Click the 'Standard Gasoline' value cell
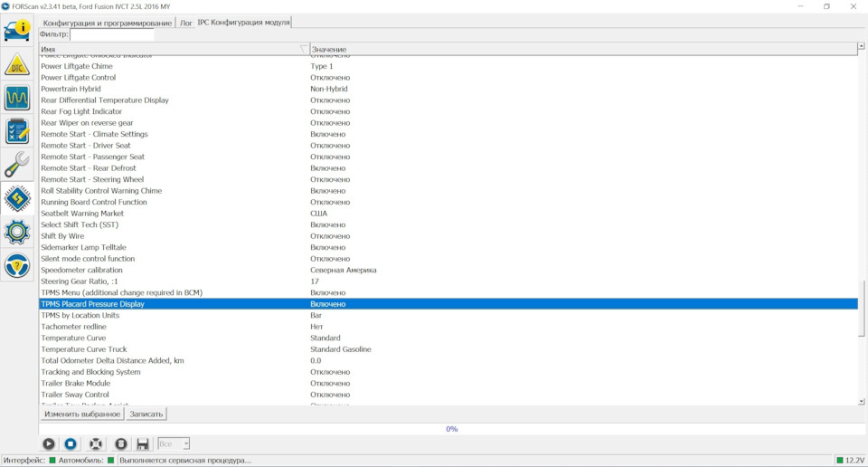This screenshot has height=467, width=868. pos(341,349)
